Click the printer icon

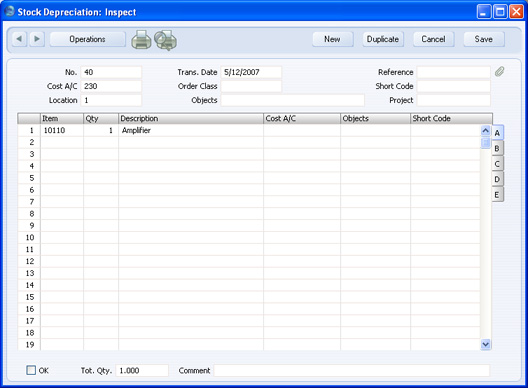click(x=141, y=40)
